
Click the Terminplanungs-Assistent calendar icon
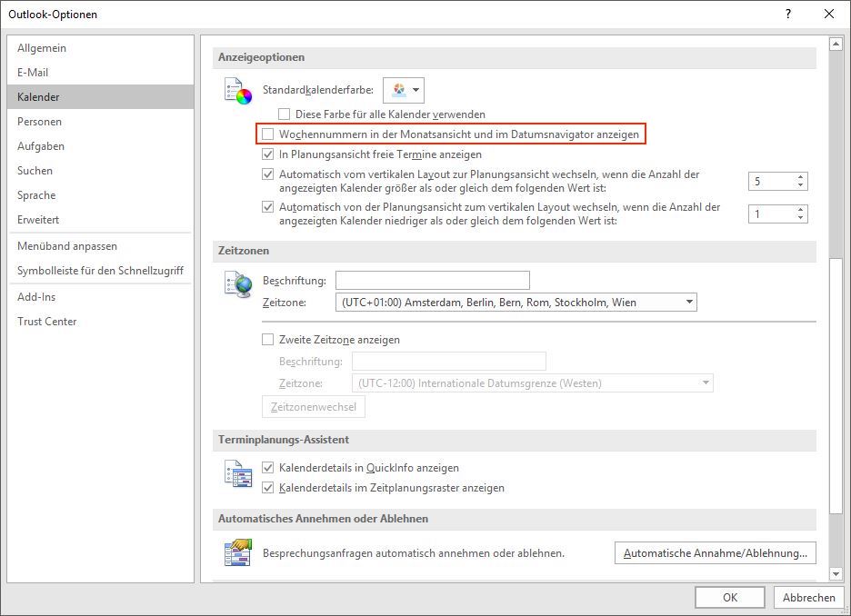238,473
